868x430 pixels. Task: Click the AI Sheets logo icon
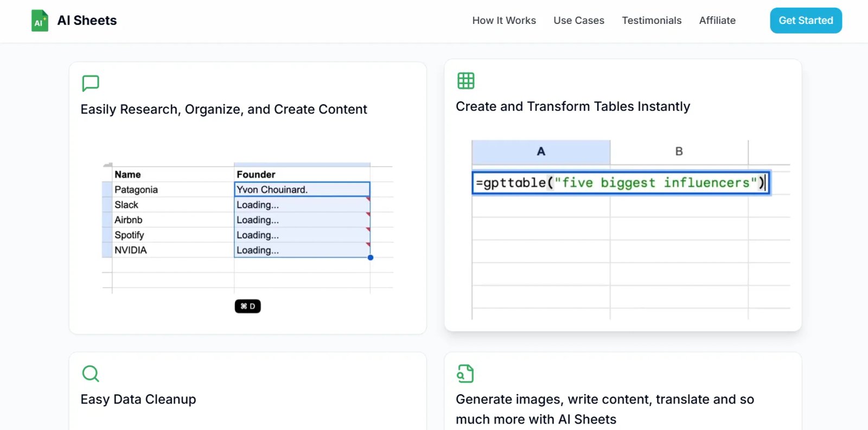point(40,21)
